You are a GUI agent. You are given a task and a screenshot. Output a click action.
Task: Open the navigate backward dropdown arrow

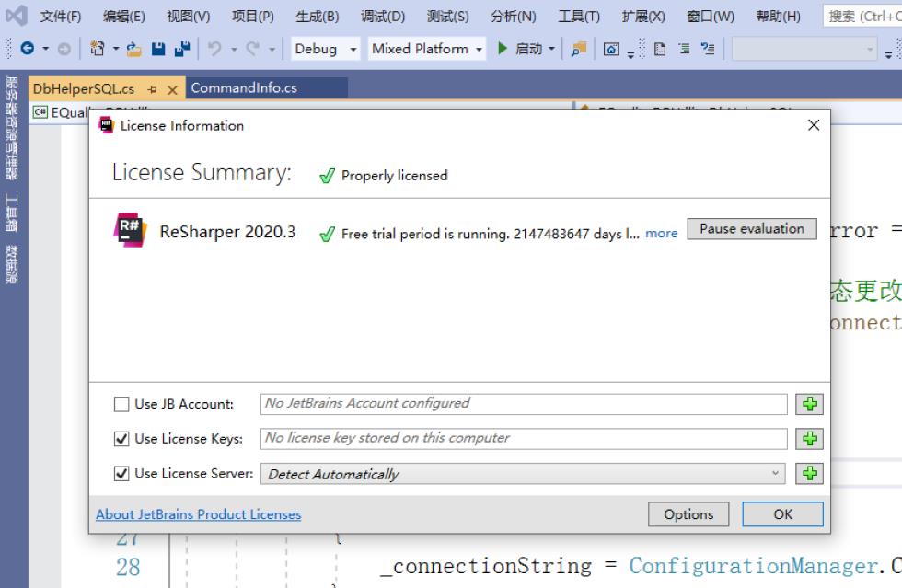point(45,49)
